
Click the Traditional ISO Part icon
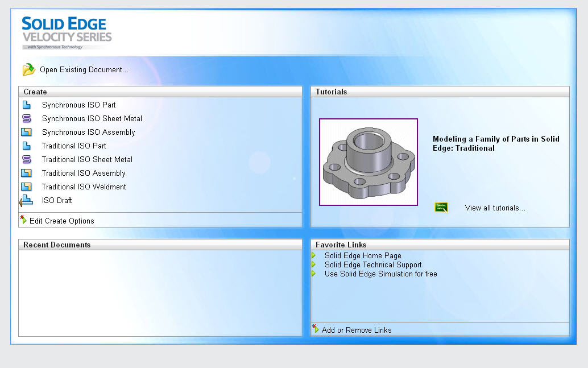(26, 146)
